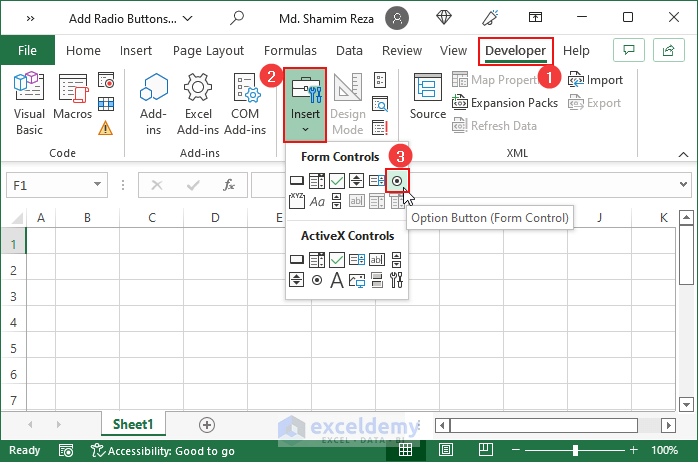The height and width of the screenshot is (462, 698).
Task: Select the ActiveX Option Button control
Action: point(317,280)
